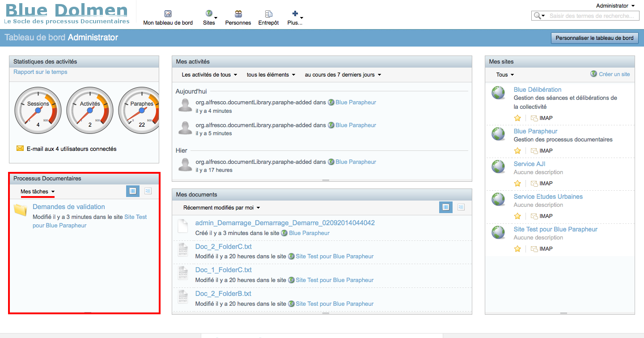Open Blue Parapheur site in Mes sites
644x338 pixels.
tap(535, 131)
